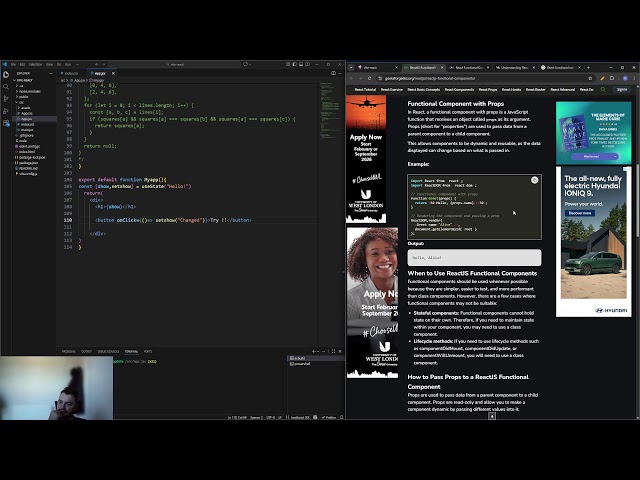The height and width of the screenshot is (480, 640).
Task: Open editor More Actions ellipsis in VS Code
Action: [340, 73]
